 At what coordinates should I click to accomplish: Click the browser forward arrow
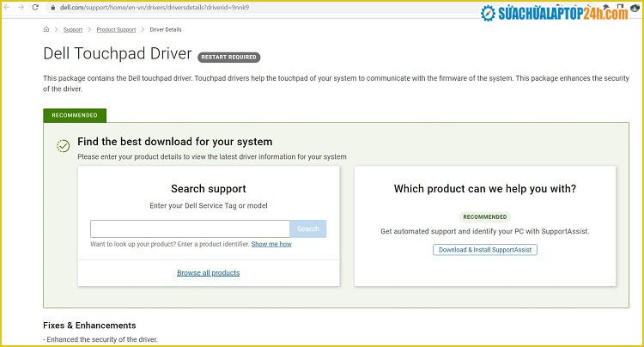pos(21,7)
